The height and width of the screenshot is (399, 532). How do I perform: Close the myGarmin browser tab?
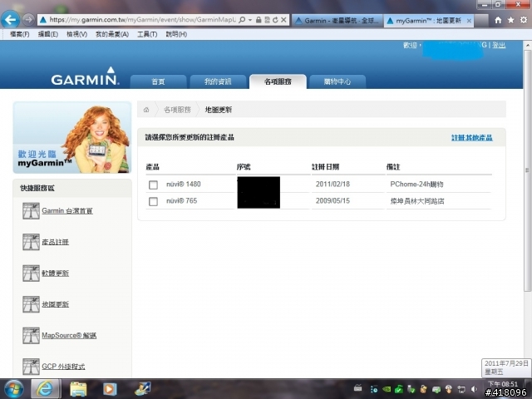[469, 21]
